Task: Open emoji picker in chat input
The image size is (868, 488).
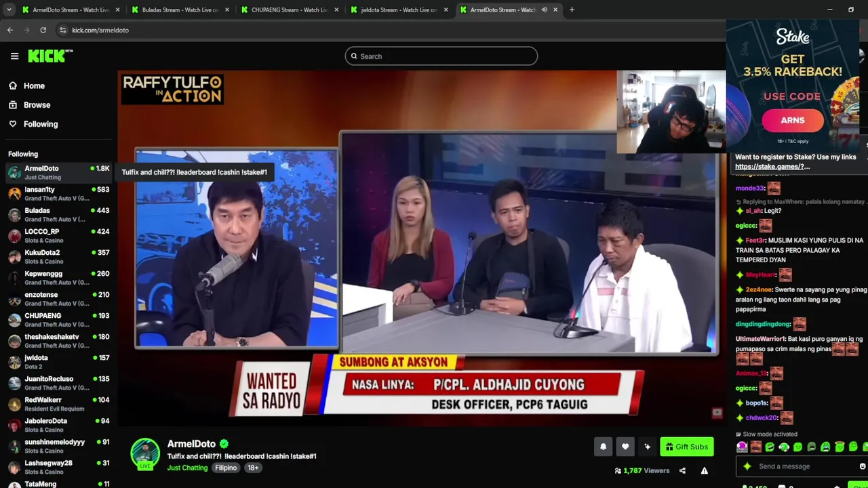Action: click(863, 466)
